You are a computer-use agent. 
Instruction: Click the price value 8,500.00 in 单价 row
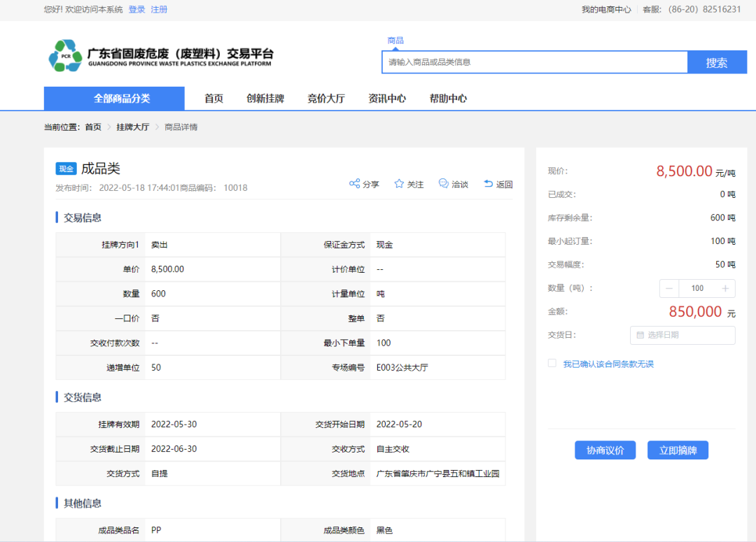(x=167, y=269)
